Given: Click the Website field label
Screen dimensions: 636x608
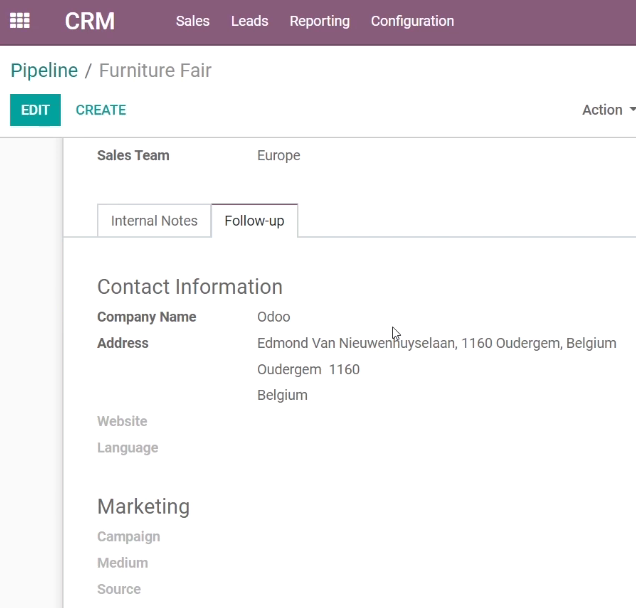Looking at the screenshot, I should (122, 421).
